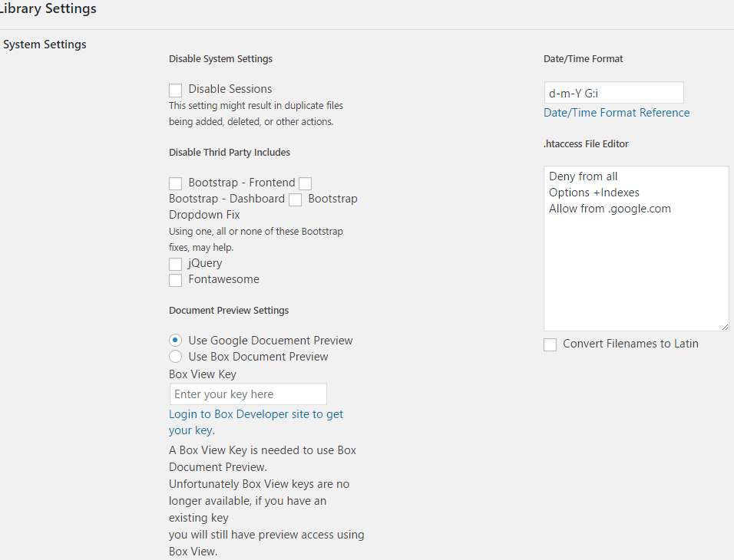This screenshot has width=734, height=560.
Task: Enable the Disable Sessions checkbox
Action: [x=176, y=90]
